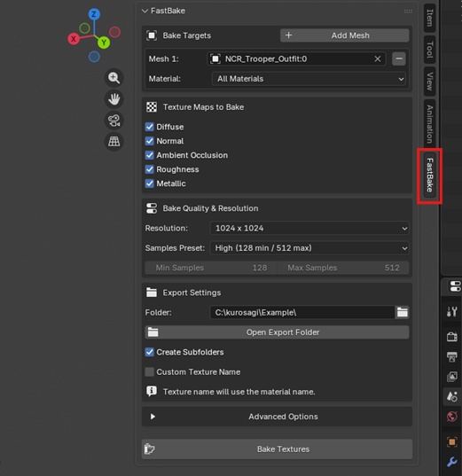The image size is (462, 476).
Task: Toggle the Ambient Occlusion checkbox
Action: click(x=150, y=155)
